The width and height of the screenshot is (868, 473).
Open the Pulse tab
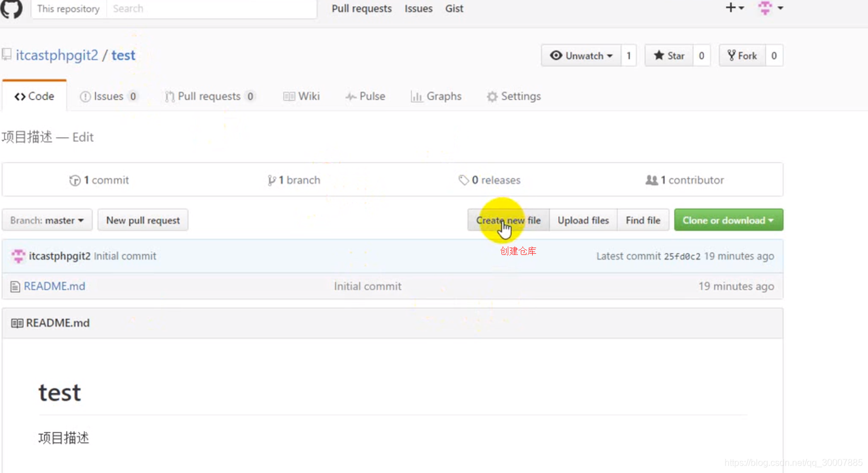click(x=365, y=96)
